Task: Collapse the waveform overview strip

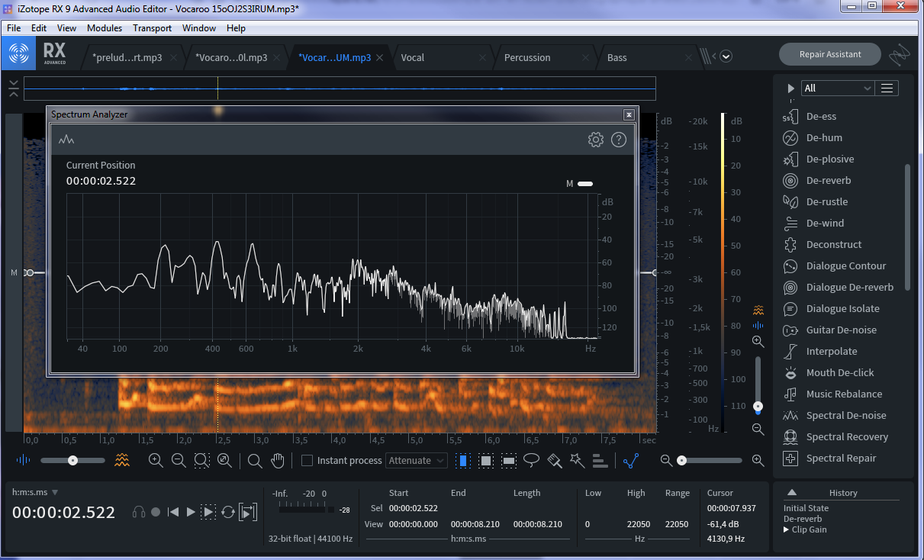Action: coord(14,89)
